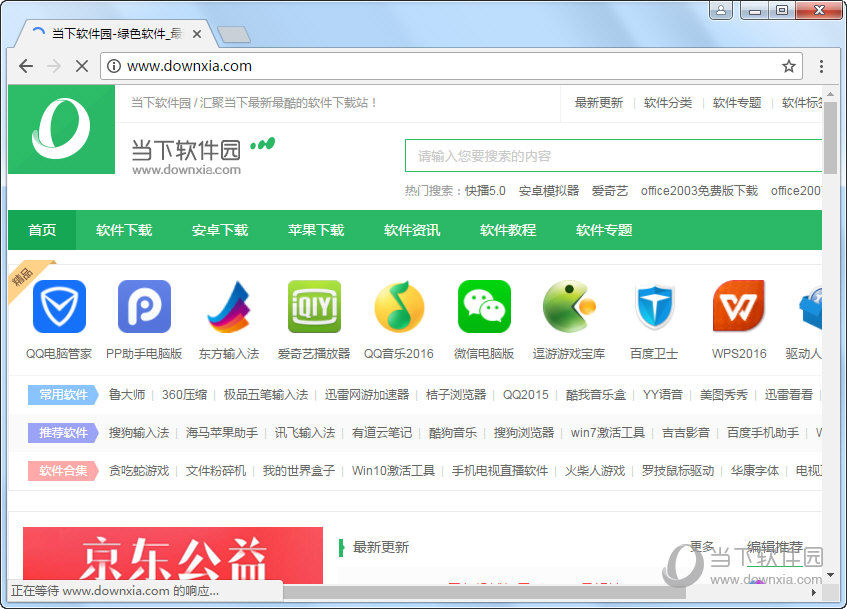Open QQ2015 link
The image size is (847, 609).
526,395
